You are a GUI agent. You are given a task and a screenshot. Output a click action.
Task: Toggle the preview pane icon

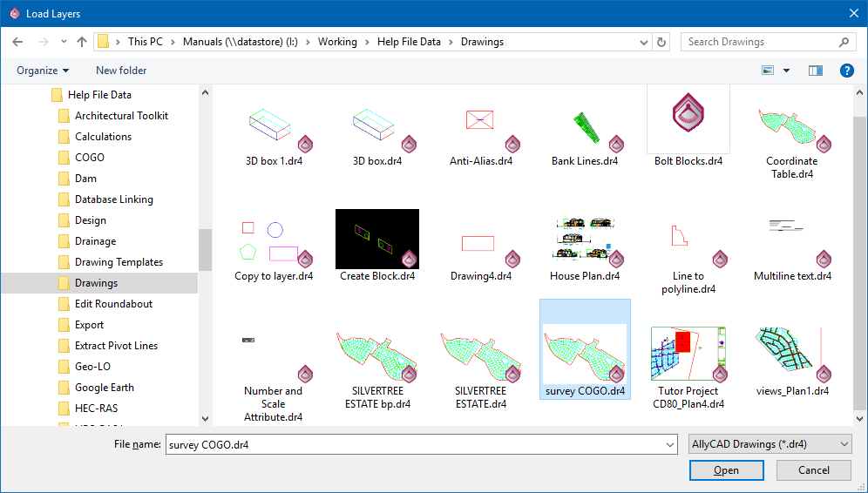click(816, 71)
